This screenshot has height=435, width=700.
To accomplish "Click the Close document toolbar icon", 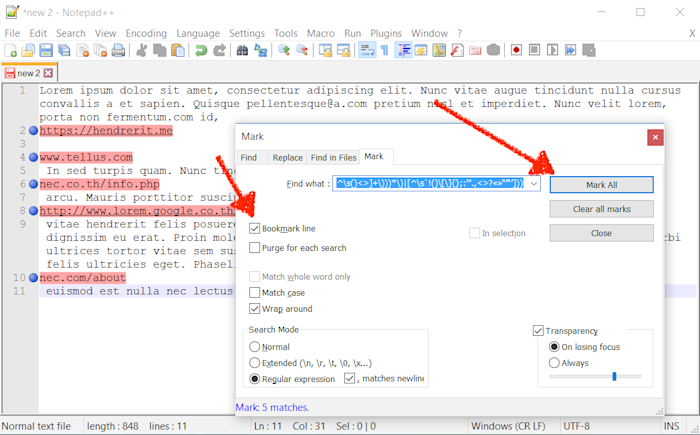I will 83,50.
